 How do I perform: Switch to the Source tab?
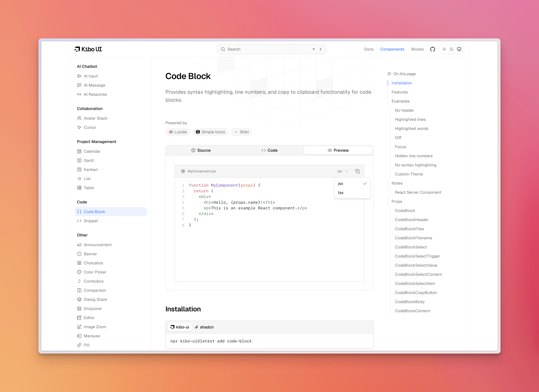[x=201, y=150]
